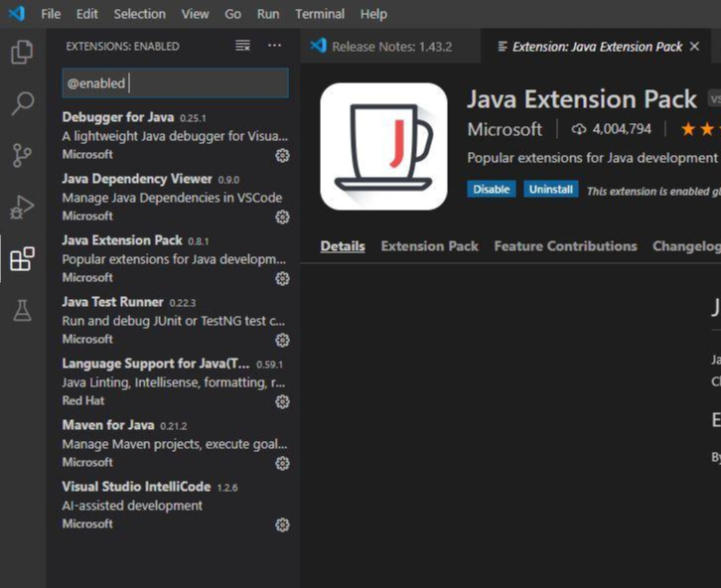The height and width of the screenshot is (588, 721).
Task: Open the View menu
Action: click(195, 14)
